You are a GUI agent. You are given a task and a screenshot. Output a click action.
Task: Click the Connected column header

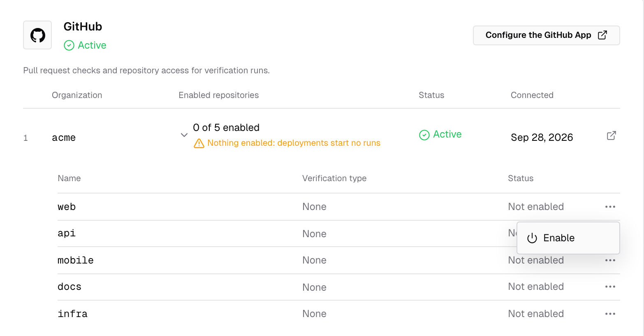click(x=532, y=95)
